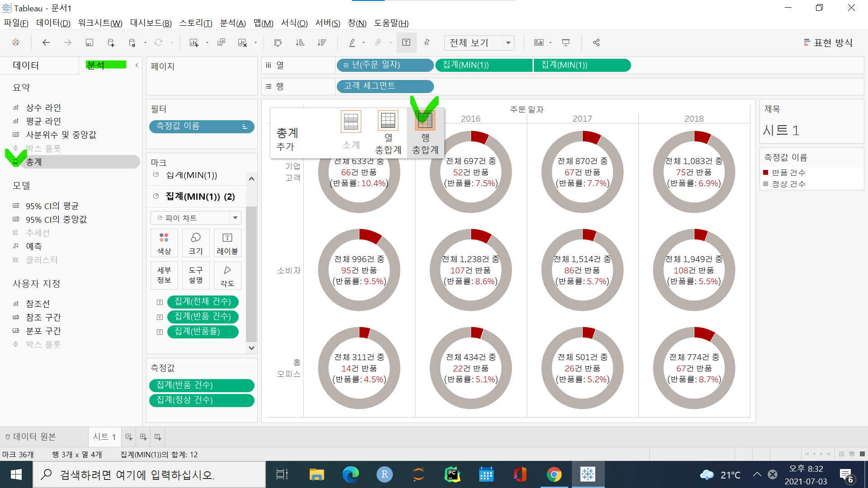
Task: Open presentation mode icon
Action: (566, 42)
